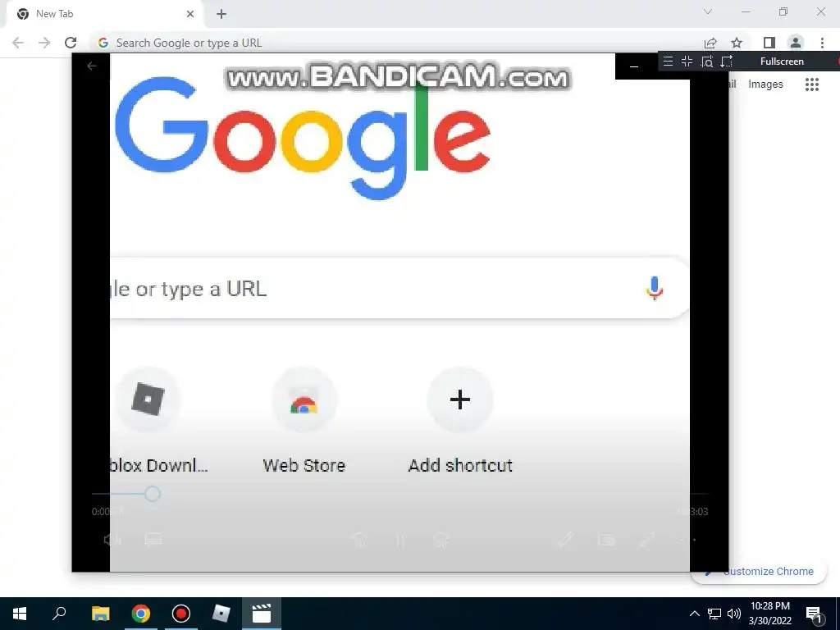
Task: Reload the page
Action: coord(71,43)
